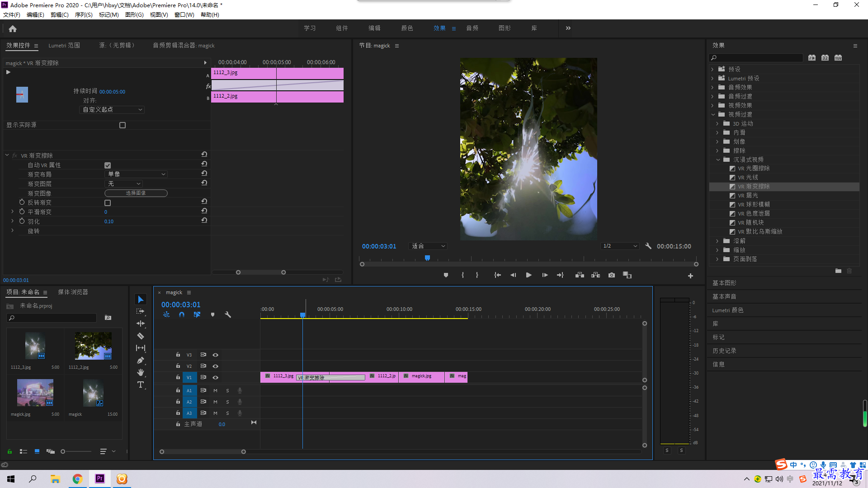The image size is (868, 488).
Task: Open timeline display settings wrench
Action: (x=228, y=314)
